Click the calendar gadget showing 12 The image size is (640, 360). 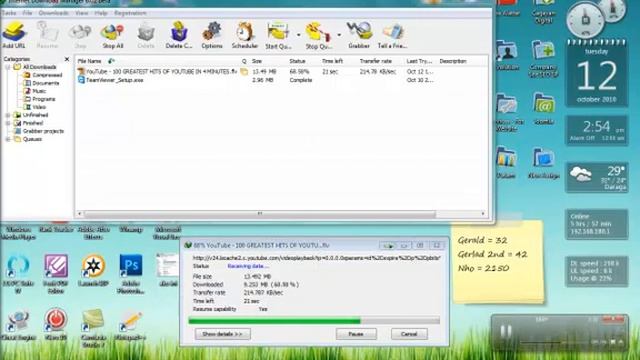coord(597,74)
